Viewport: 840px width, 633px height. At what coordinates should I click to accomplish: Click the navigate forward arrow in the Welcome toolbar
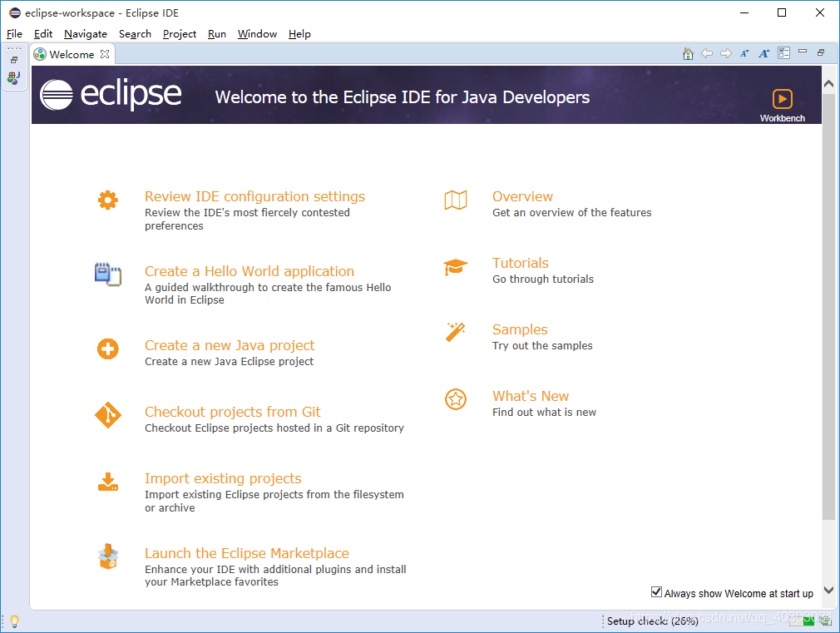pyautogui.click(x=726, y=53)
